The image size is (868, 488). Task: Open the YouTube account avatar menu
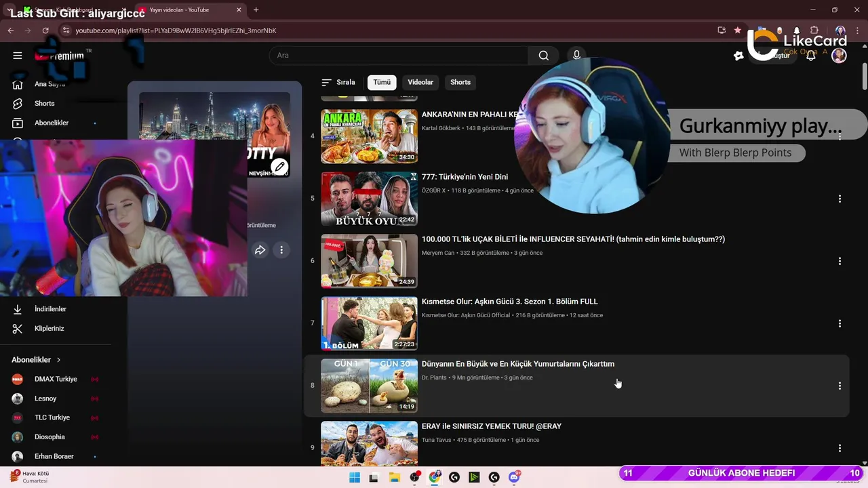click(839, 56)
